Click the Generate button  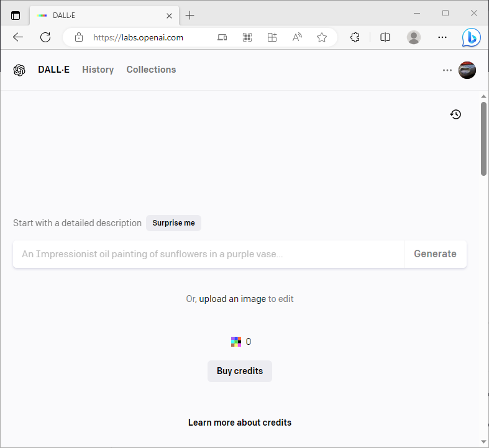(x=436, y=254)
